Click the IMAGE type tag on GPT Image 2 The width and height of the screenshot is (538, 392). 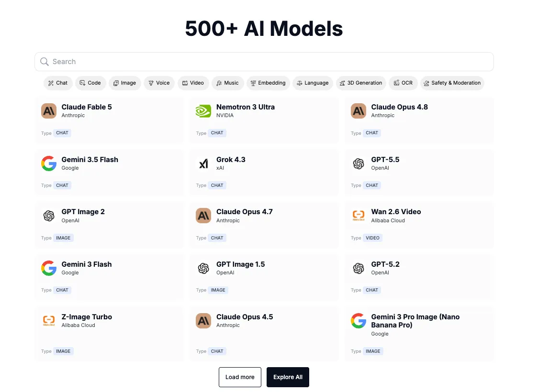click(63, 238)
